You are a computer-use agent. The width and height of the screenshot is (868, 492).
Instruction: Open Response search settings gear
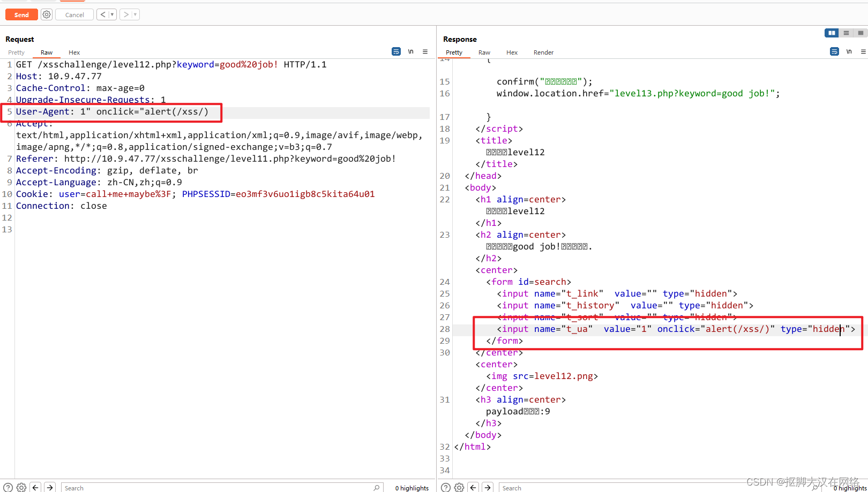pyautogui.click(x=459, y=487)
